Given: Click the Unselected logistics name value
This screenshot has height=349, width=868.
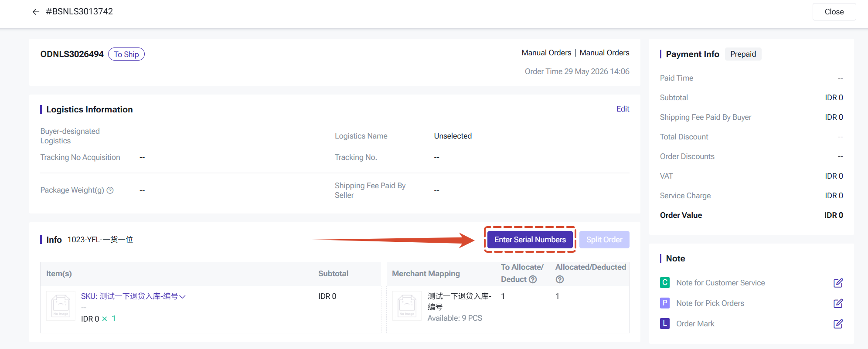Looking at the screenshot, I should point(453,136).
